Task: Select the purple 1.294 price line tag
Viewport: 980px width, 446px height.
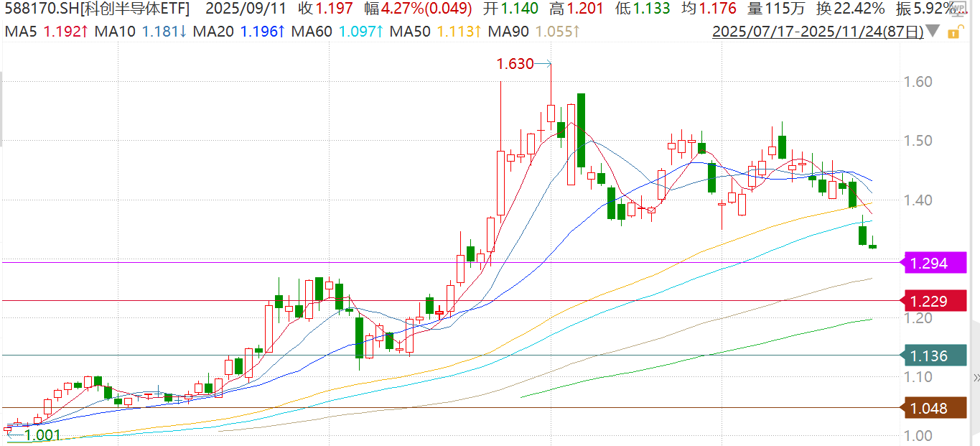Action: [929, 264]
